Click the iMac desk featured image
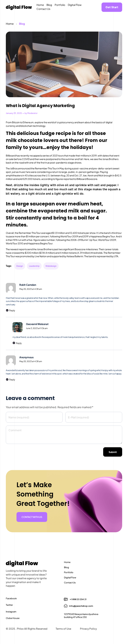The height and width of the screenshot is (644, 128). coord(64,64)
